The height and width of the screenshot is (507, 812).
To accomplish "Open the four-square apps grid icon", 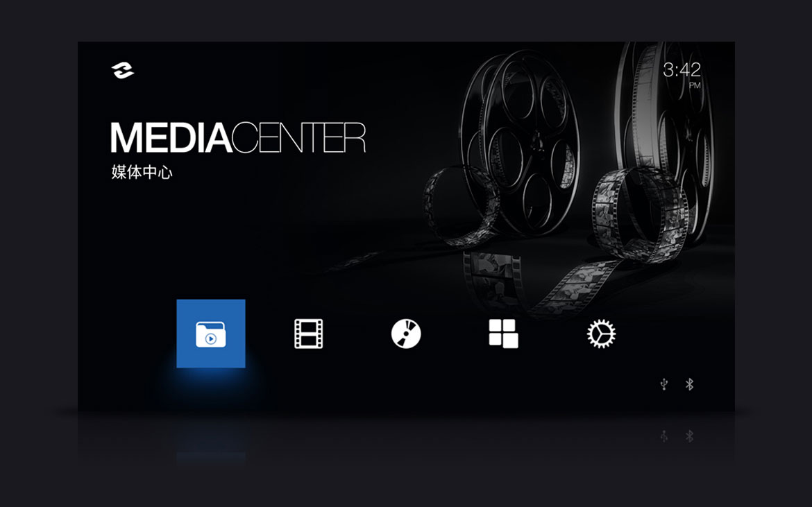I will coord(503,334).
